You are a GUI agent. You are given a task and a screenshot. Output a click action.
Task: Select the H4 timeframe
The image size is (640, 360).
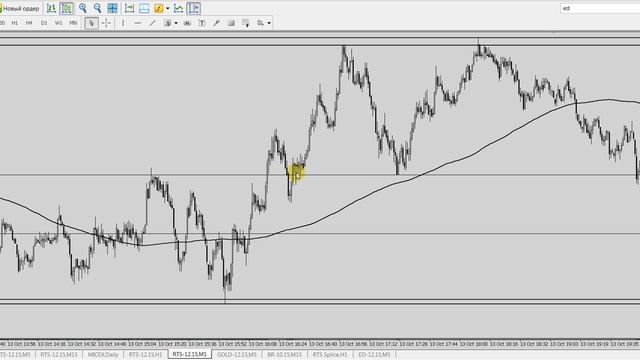pyautogui.click(x=29, y=23)
